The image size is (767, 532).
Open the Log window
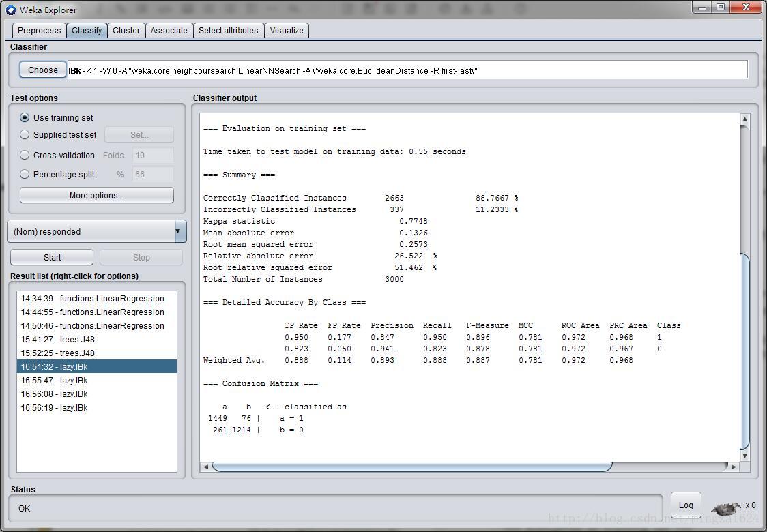click(x=686, y=505)
